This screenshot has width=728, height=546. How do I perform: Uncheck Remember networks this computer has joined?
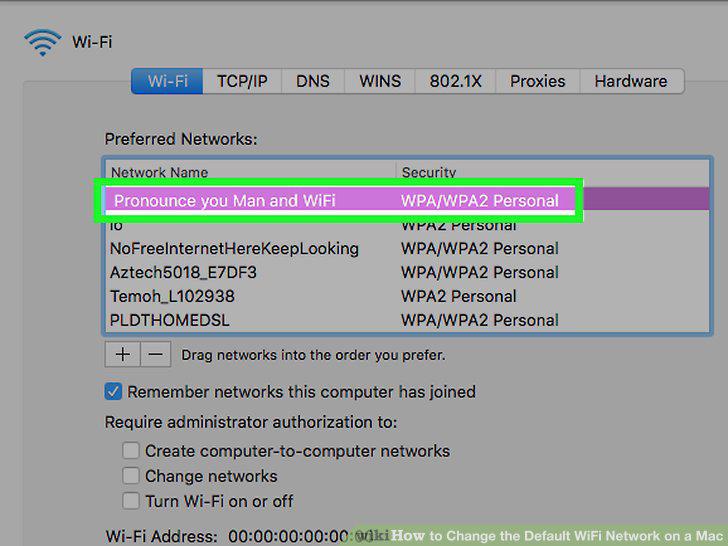[113, 391]
